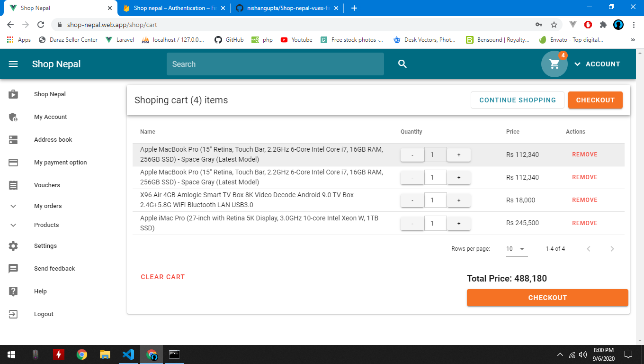
Task: Open File Explorer from the taskbar
Action: point(105,355)
